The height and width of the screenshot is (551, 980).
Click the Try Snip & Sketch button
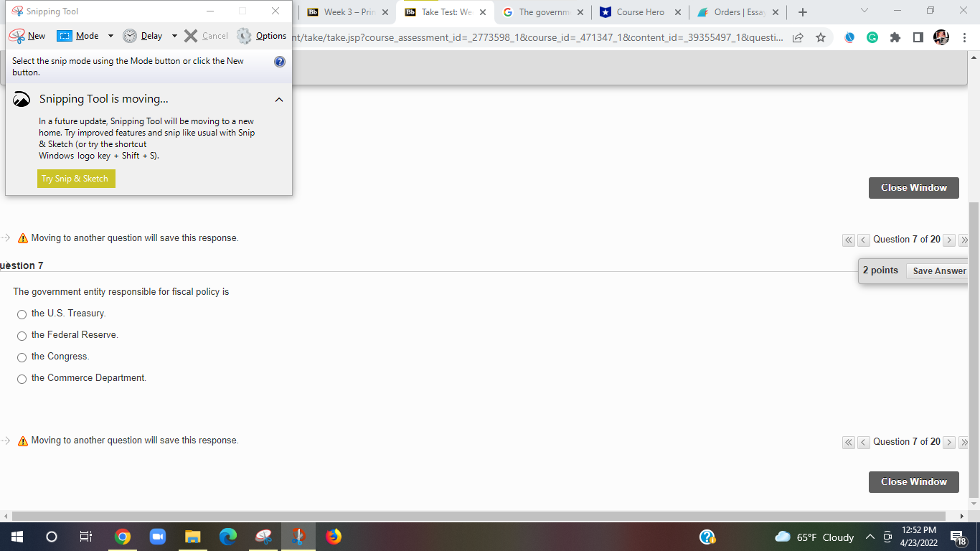(x=75, y=179)
